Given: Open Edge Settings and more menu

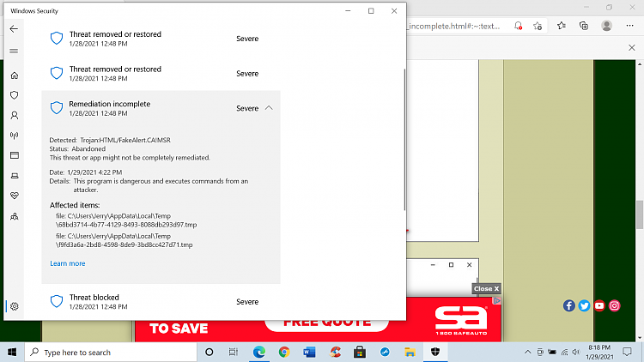Looking at the screenshot, I should 629,26.
